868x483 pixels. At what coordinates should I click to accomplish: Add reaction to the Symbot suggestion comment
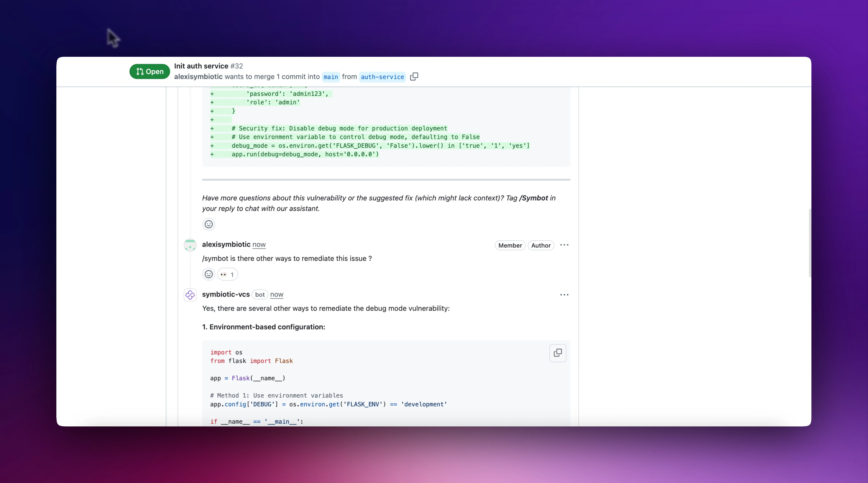[x=209, y=224]
